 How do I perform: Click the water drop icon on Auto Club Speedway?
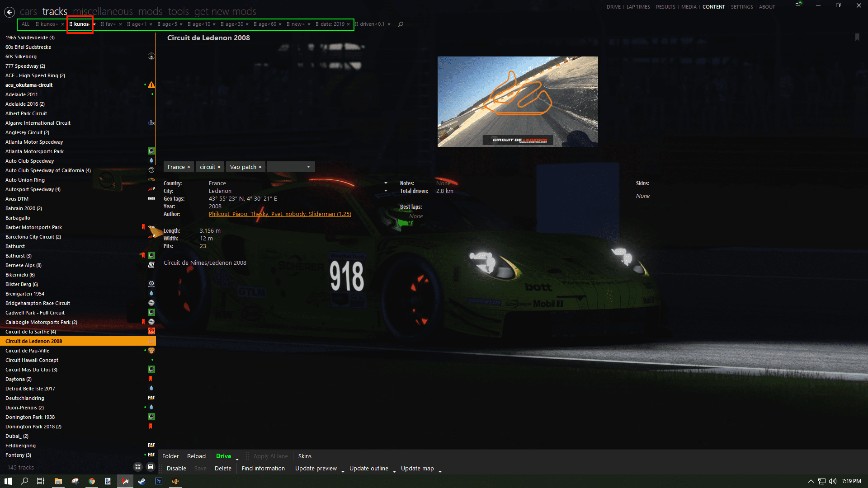(151, 161)
